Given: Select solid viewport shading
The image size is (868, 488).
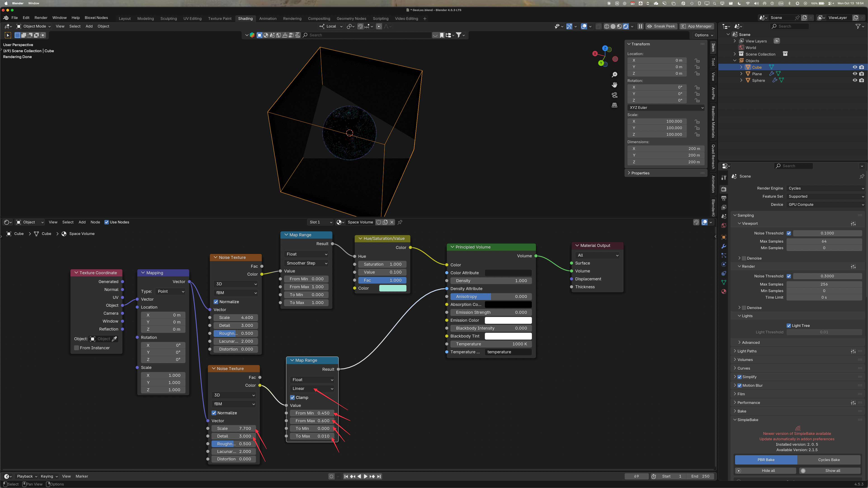Looking at the screenshot, I should [x=613, y=26].
